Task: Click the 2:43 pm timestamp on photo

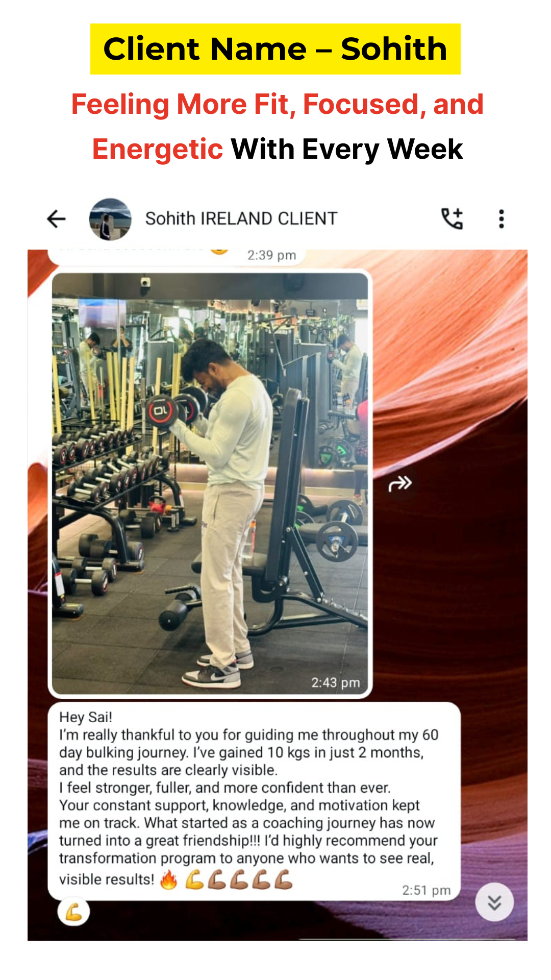Action: click(336, 682)
